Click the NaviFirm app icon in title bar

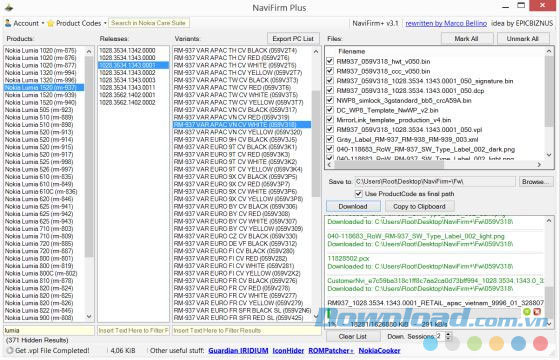9,7
